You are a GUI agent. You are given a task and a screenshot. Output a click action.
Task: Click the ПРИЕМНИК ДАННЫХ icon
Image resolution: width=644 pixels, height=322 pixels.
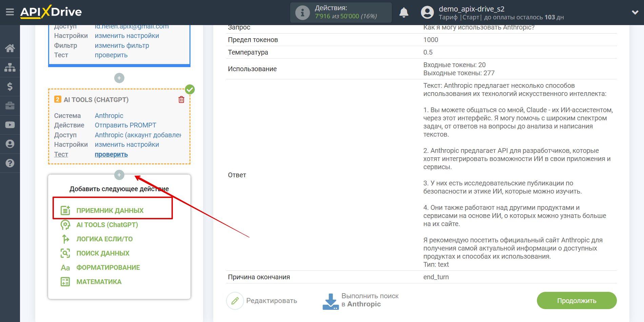click(65, 210)
